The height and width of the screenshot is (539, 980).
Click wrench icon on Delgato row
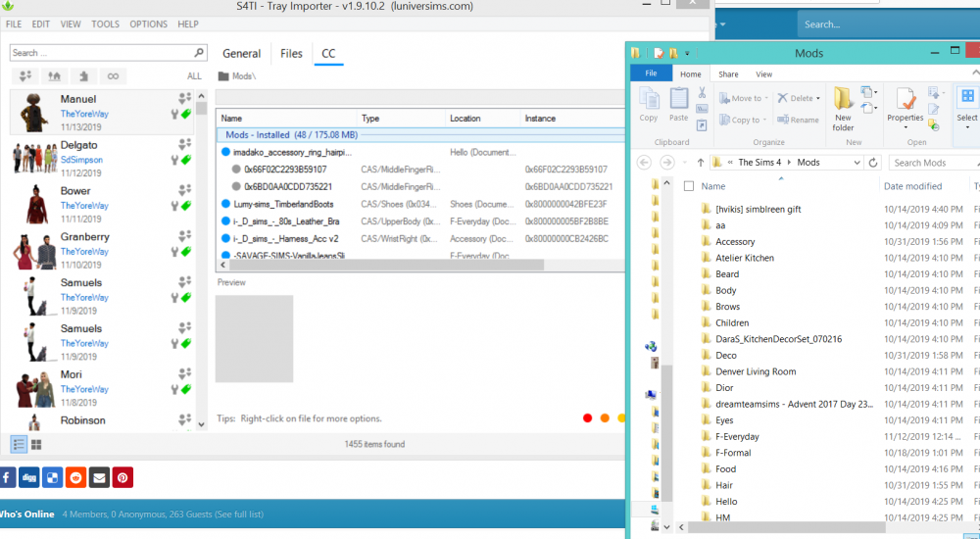(174, 160)
